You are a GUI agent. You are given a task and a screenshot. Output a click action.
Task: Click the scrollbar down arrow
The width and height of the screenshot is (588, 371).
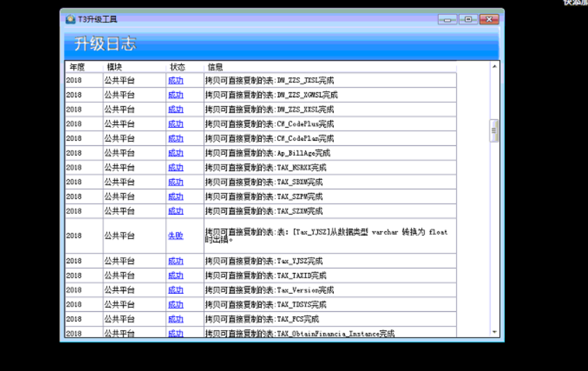point(494,332)
